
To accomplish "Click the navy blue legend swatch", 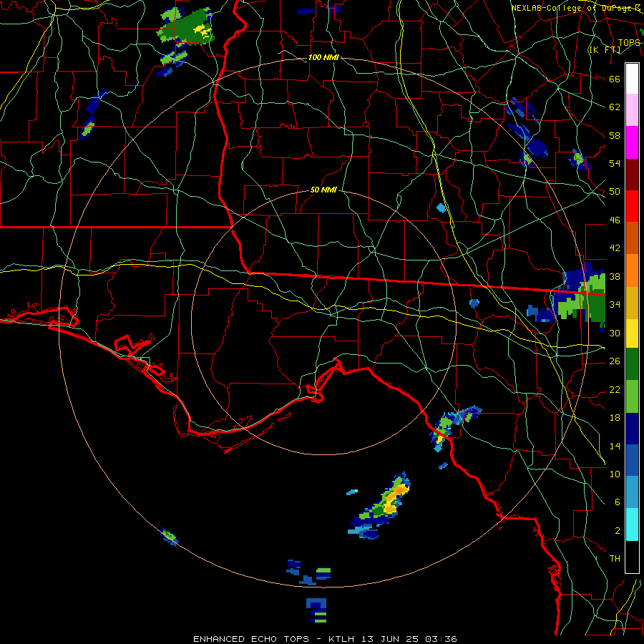I will pyautogui.click(x=632, y=429).
